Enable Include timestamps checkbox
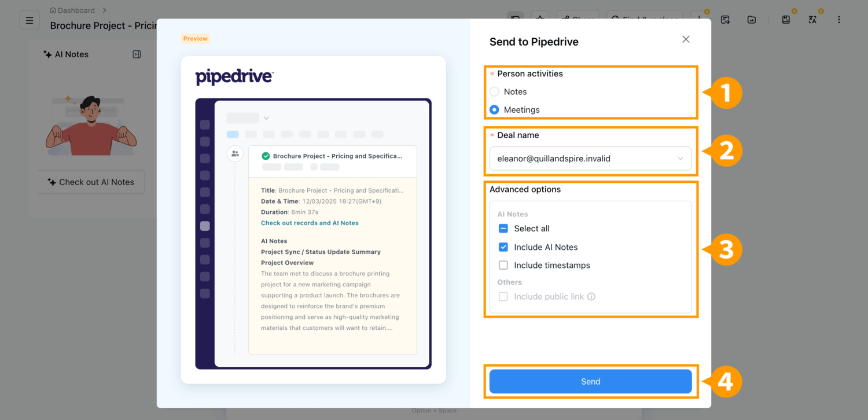This screenshot has height=420, width=868. [503, 265]
